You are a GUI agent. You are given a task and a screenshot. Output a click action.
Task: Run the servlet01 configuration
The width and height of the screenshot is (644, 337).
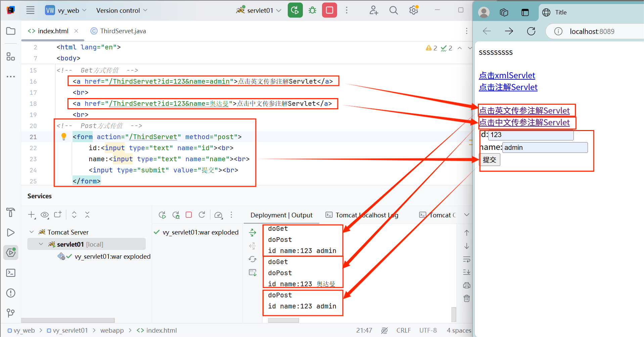(295, 10)
